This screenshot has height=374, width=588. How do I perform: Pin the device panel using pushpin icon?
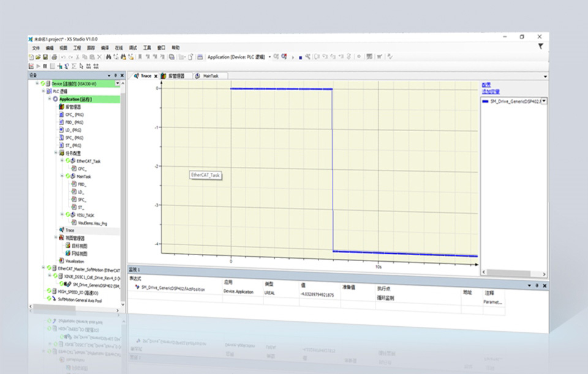coord(115,75)
